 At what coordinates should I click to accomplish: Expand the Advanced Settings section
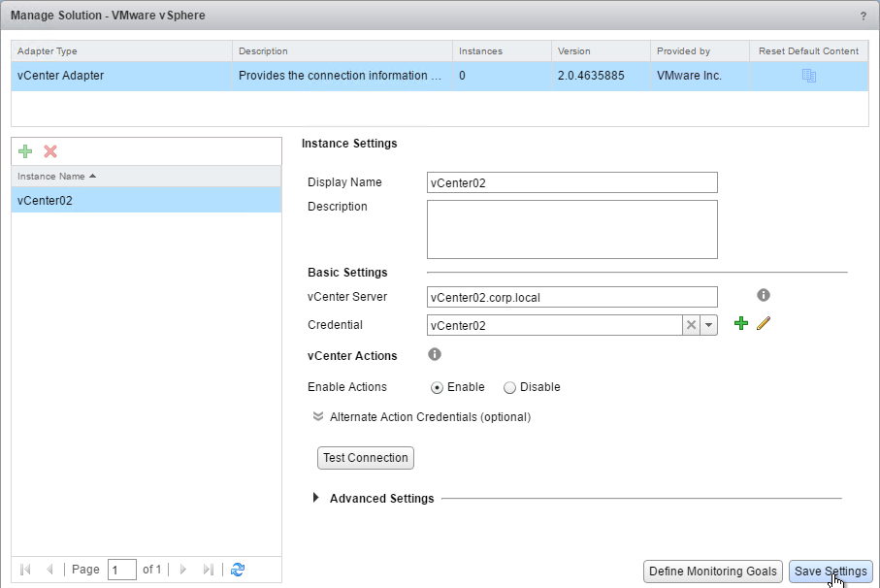pos(316,499)
